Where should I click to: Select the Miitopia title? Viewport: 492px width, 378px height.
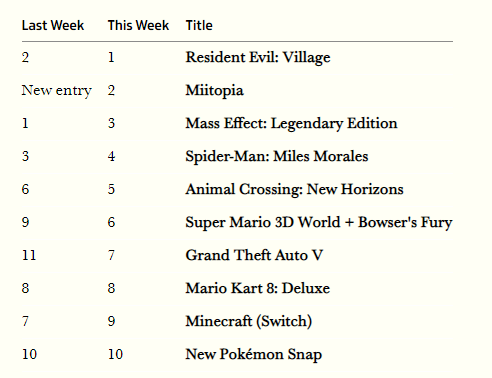(214, 90)
